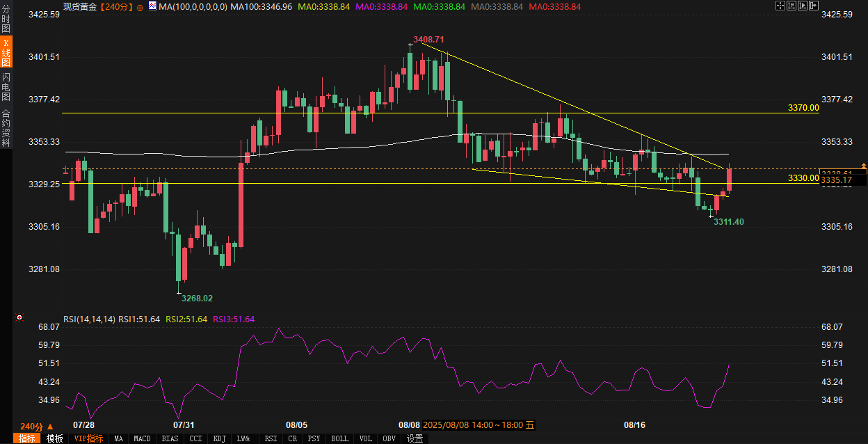Switch to the K线图 sidebar tab
Image resolution: width=868 pixels, height=444 pixels.
[x=6, y=53]
